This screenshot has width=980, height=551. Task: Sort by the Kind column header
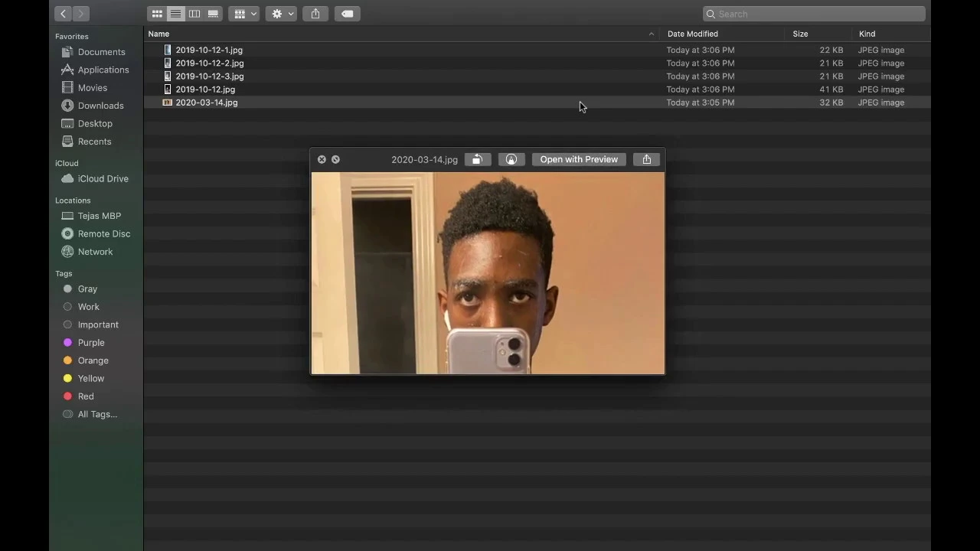point(867,34)
